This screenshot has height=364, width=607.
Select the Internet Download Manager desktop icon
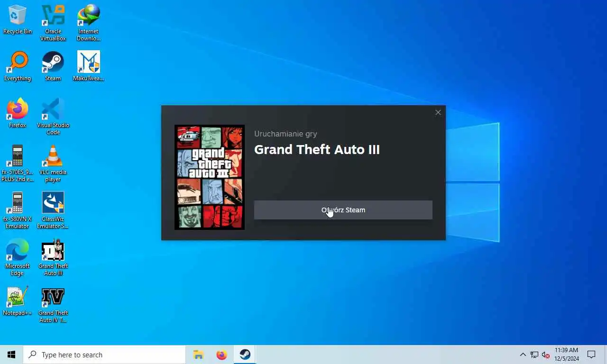(89, 23)
